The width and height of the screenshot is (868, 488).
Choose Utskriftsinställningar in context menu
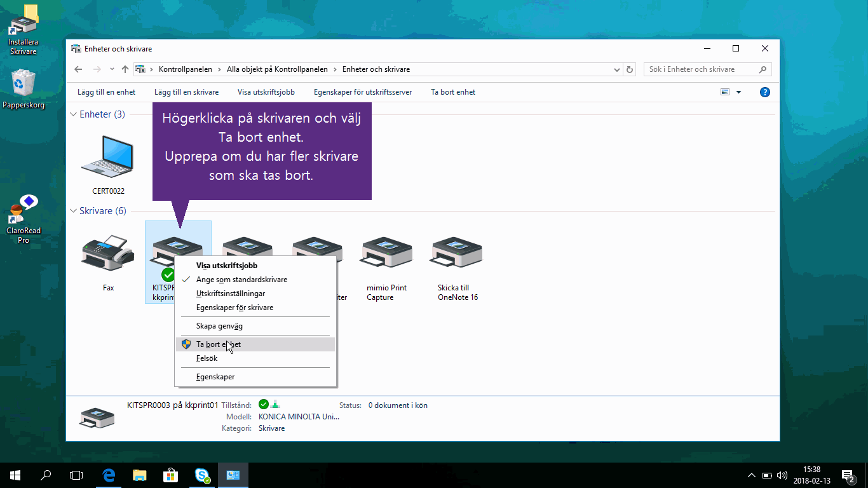pos(231,294)
